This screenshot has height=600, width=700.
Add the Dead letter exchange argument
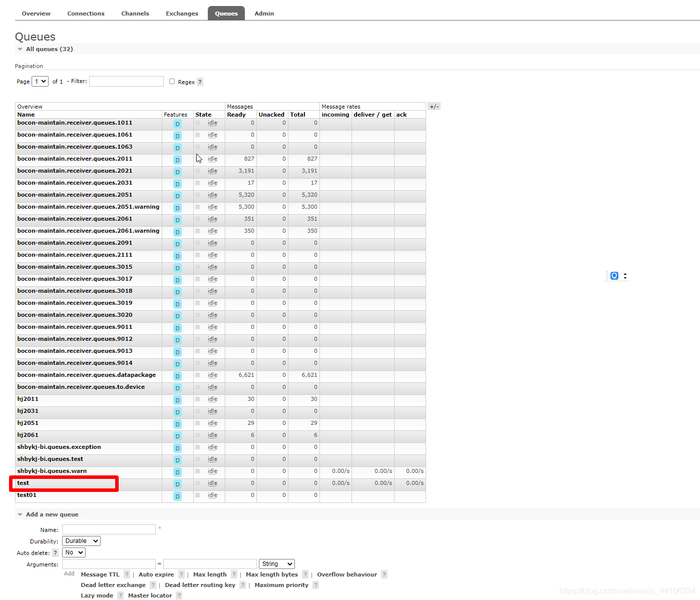click(x=113, y=585)
